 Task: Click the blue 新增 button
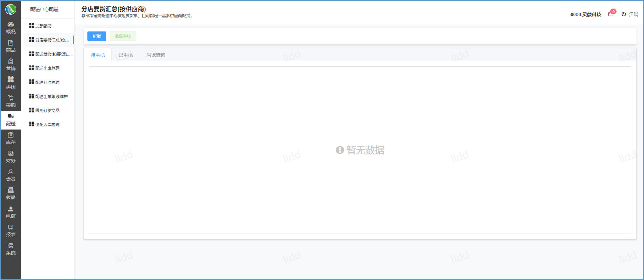click(x=96, y=36)
